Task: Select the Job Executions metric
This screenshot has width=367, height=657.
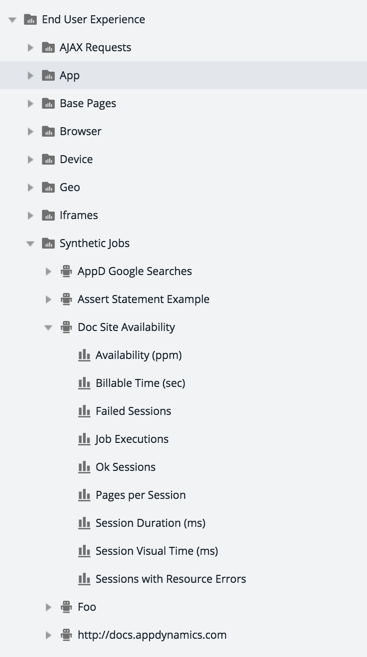Action: [x=132, y=439]
